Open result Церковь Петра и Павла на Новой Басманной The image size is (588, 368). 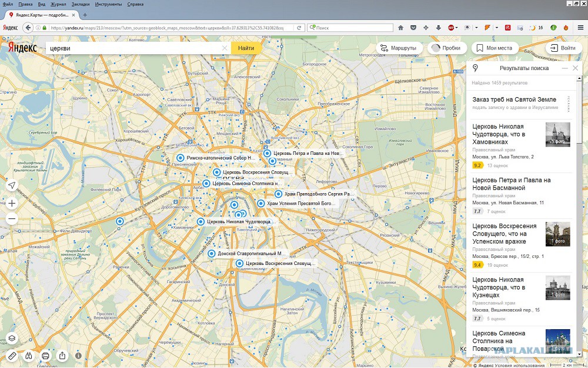click(512, 184)
